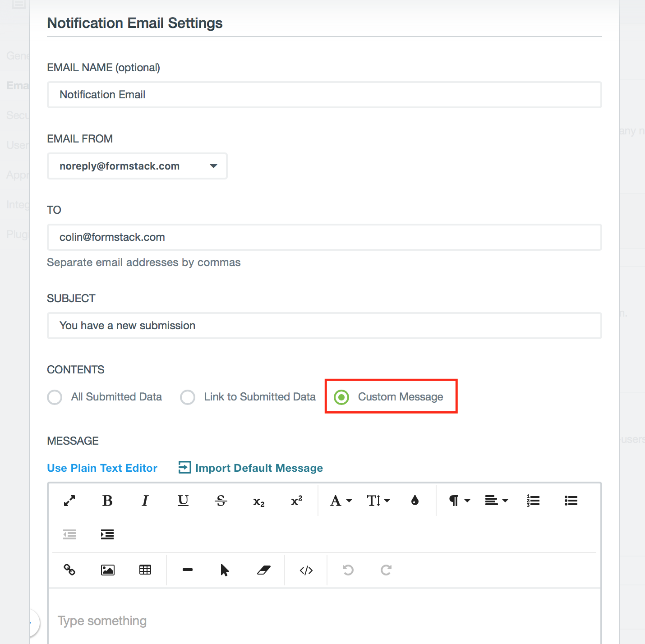This screenshot has width=645, height=644.
Task: Insert an image into the message
Action: (107, 570)
